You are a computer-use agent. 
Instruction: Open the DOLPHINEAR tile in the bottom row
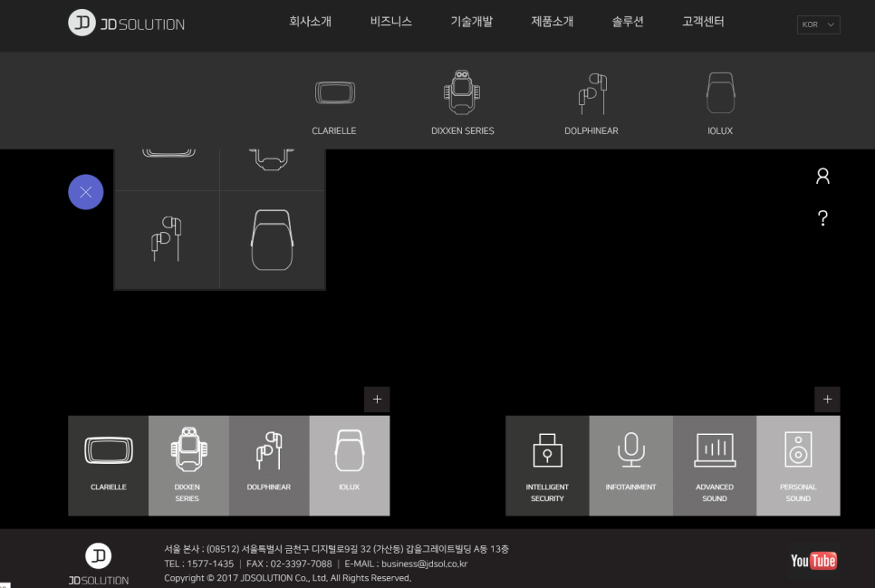point(269,465)
